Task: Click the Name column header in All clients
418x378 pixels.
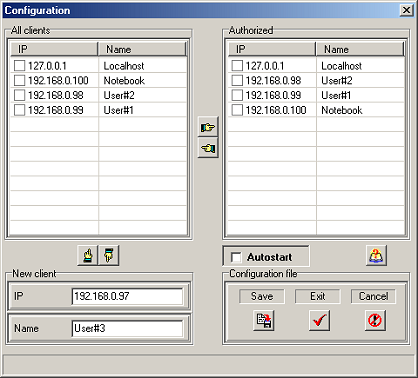Action: pos(142,49)
